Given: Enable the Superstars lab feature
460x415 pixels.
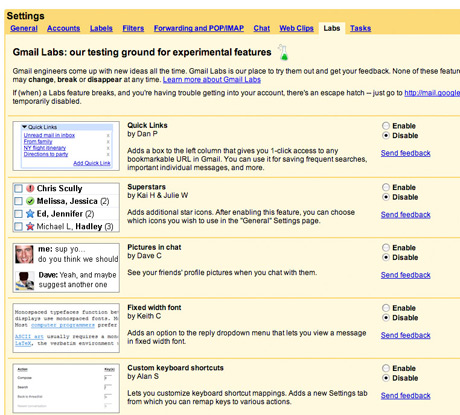Looking at the screenshot, I should (x=386, y=187).
